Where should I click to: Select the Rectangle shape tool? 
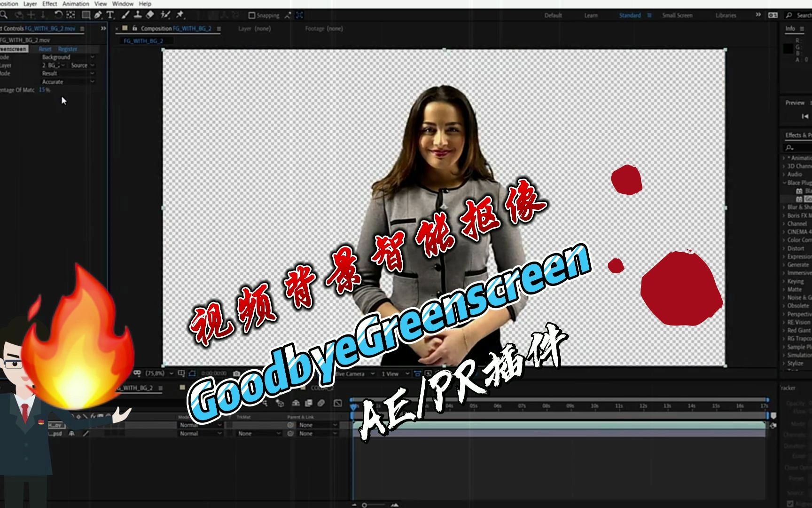(x=86, y=15)
